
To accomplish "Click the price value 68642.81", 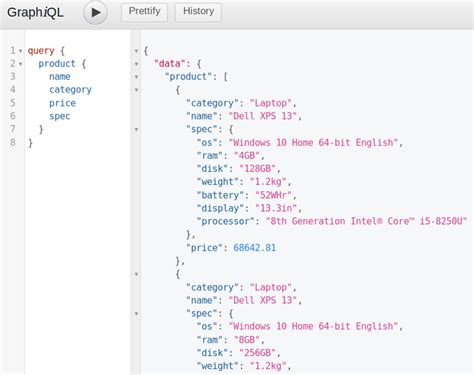I will (255, 248).
